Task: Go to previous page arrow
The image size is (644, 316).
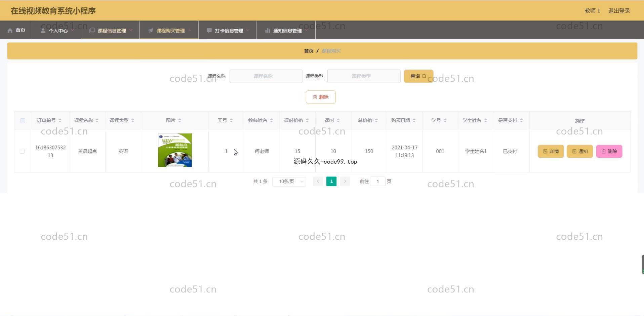Action: pyautogui.click(x=318, y=182)
